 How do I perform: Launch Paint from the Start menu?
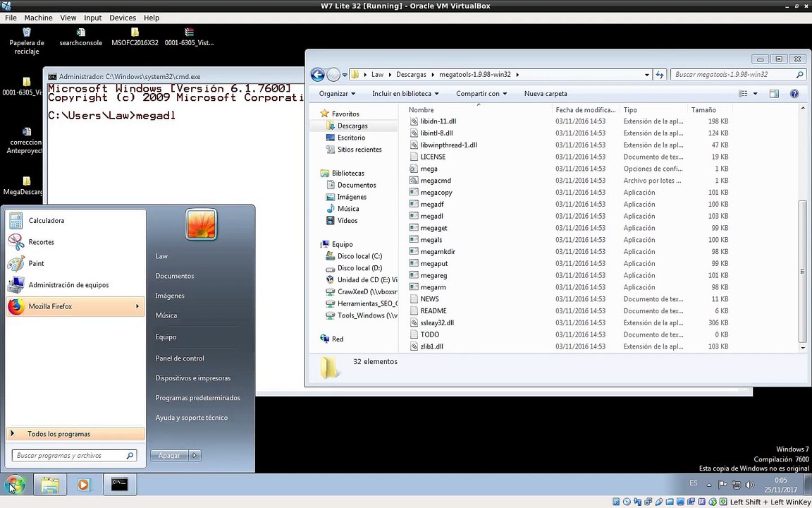coord(75,263)
